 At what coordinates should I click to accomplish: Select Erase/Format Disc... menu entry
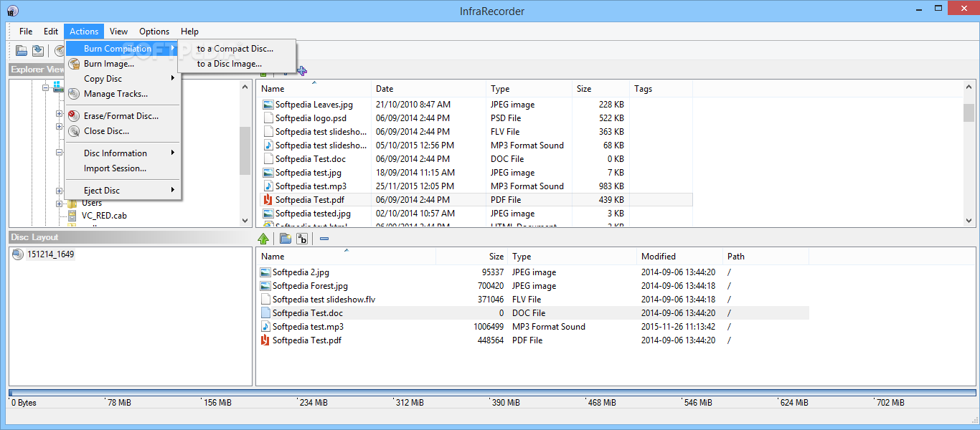coord(123,116)
